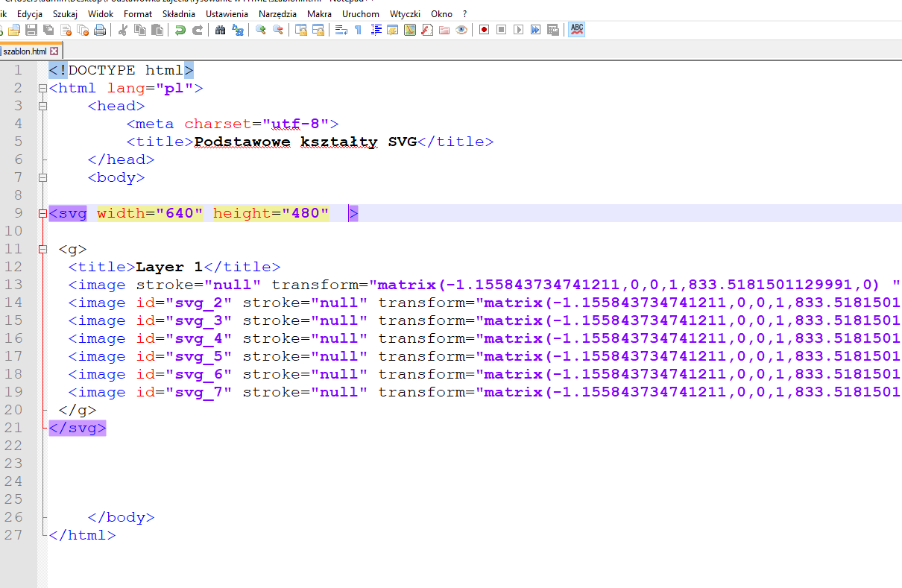Collapse the html tag fold on line 2

[x=42, y=88]
